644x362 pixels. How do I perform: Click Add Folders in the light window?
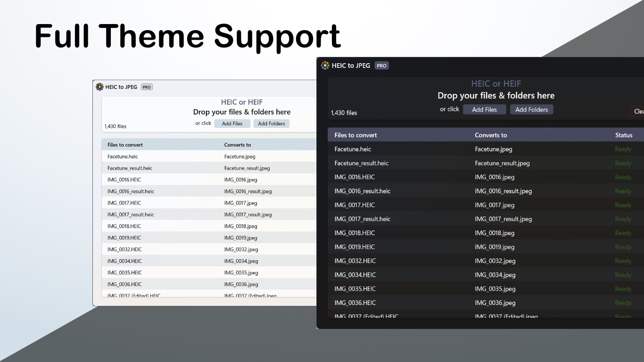(272, 123)
